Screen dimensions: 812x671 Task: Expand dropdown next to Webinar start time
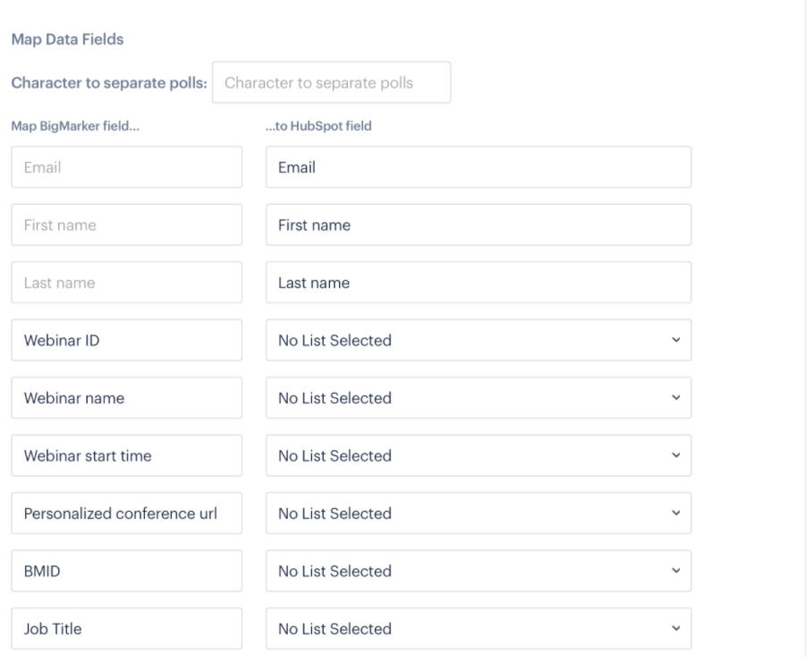tap(478, 455)
